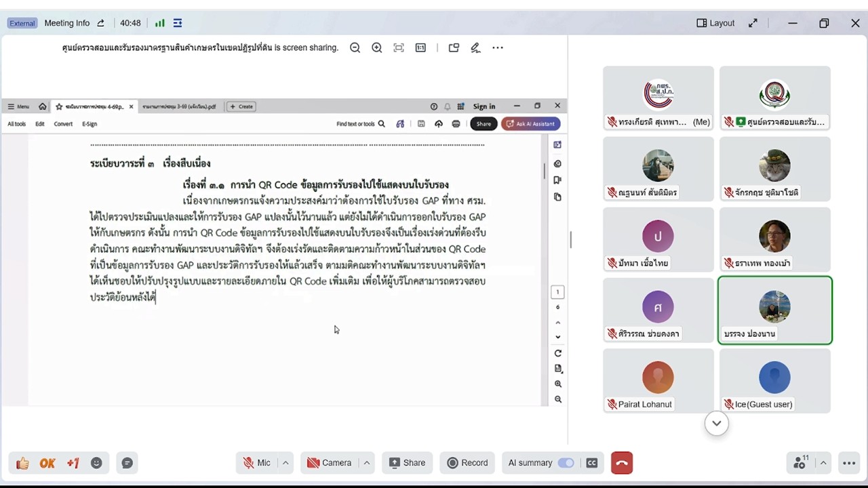Click Sign in in Acrobat
868x488 pixels.
484,106
